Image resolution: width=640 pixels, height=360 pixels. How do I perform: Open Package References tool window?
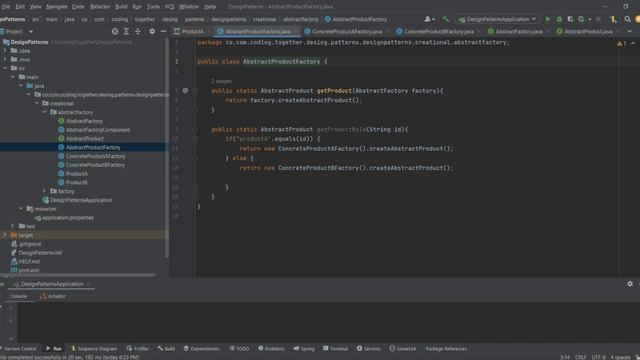click(446, 349)
